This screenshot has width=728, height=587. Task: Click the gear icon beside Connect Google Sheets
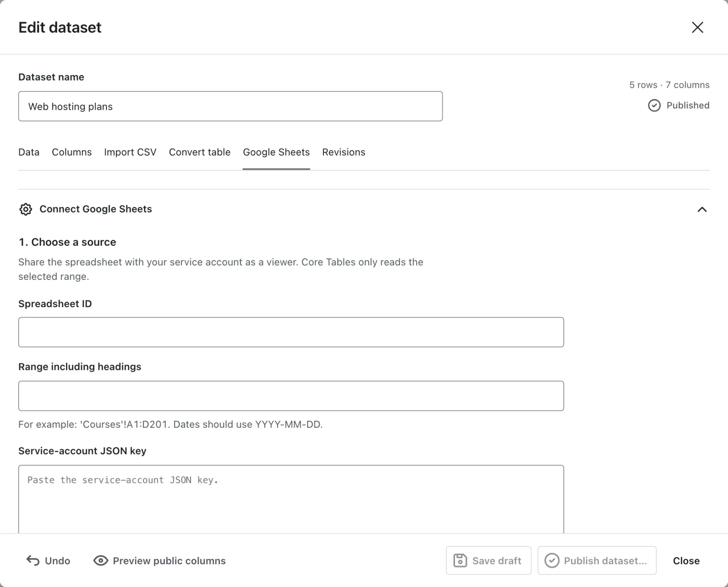tap(26, 209)
